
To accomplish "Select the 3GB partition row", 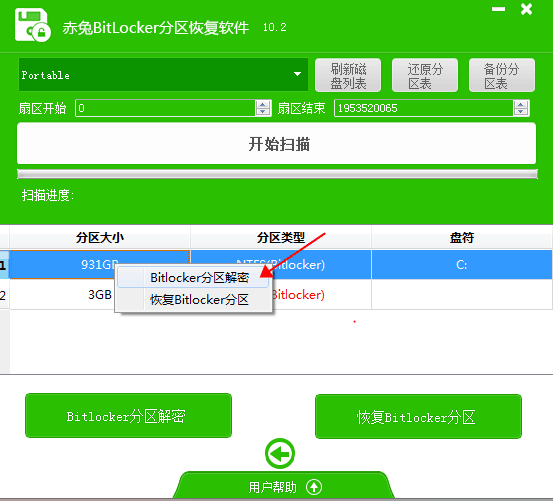I will tap(281, 295).
